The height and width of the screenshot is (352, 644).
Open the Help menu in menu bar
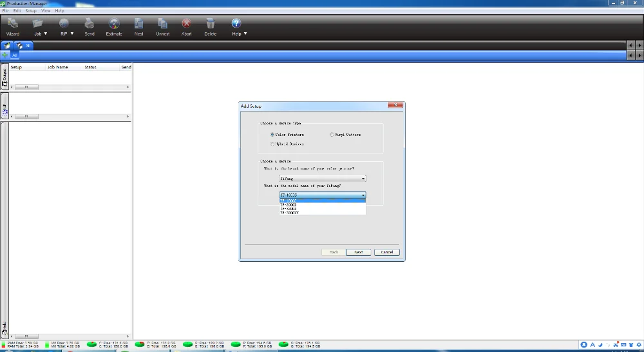point(59,11)
